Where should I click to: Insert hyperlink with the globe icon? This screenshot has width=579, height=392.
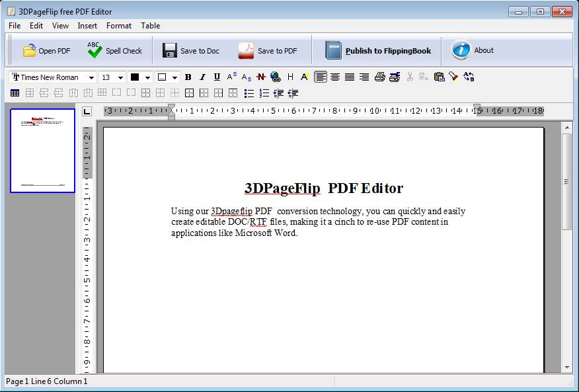pos(276,77)
